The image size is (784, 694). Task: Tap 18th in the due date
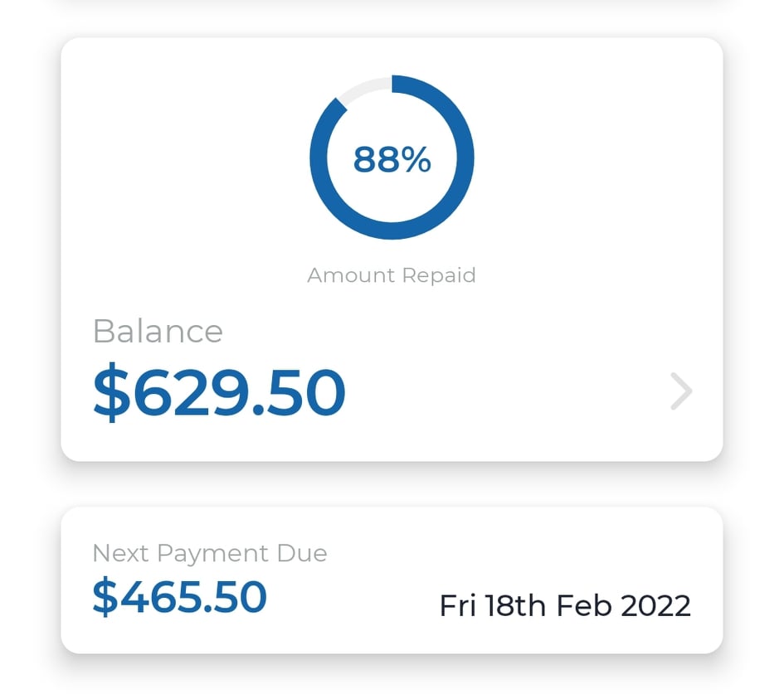click(515, 605)
